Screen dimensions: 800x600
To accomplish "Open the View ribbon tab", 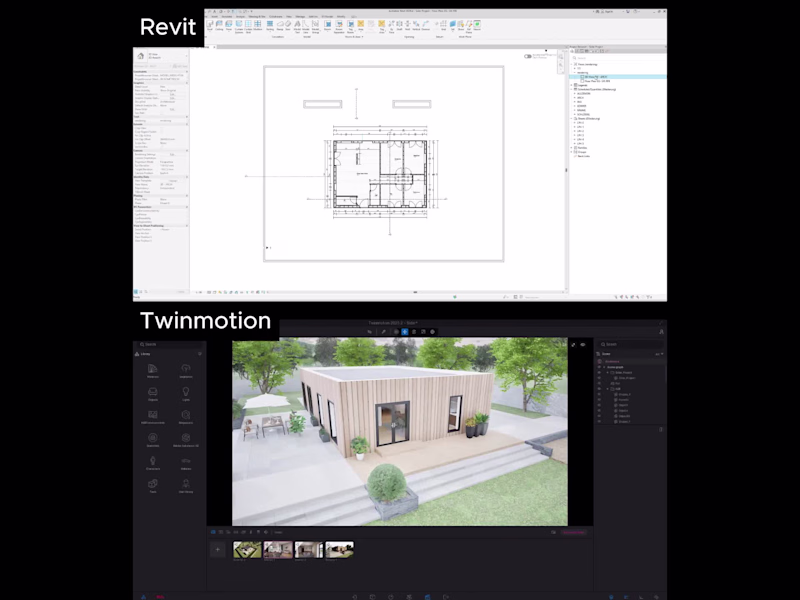I will click(x=288, y=16).
